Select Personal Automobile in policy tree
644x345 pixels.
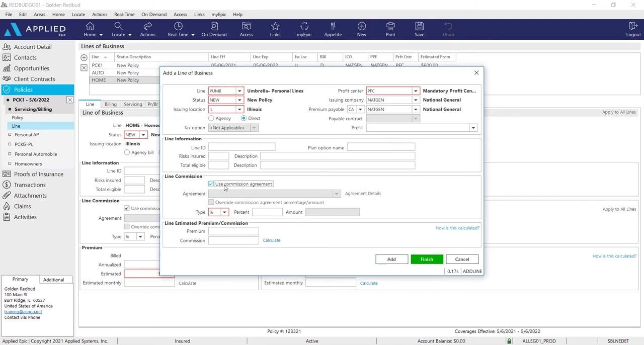36,154
